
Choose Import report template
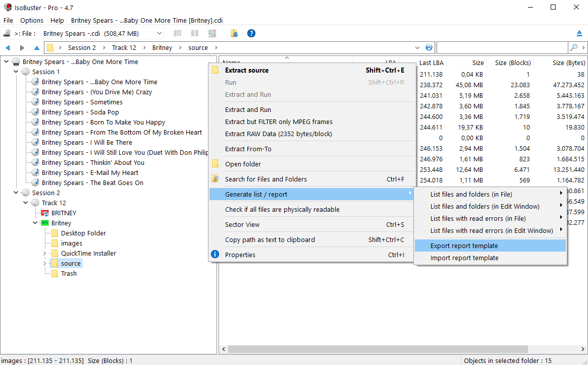coord(490,258)
